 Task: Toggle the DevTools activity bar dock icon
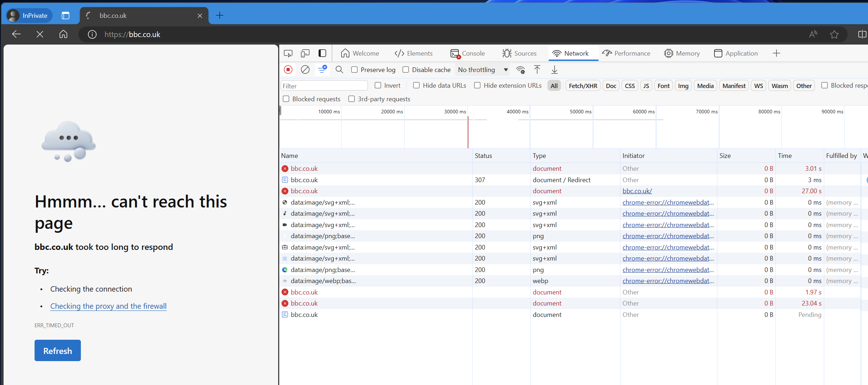point(322,53)
